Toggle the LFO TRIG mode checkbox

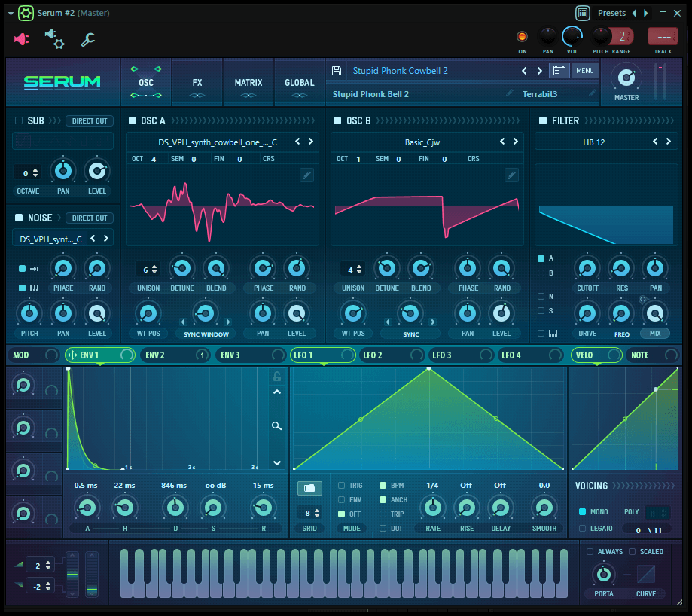[342, 486]
